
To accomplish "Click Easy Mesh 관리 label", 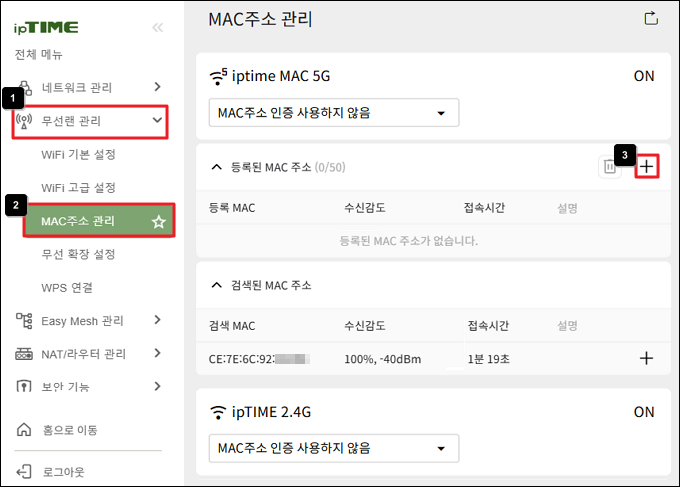I will click(82, 321).
